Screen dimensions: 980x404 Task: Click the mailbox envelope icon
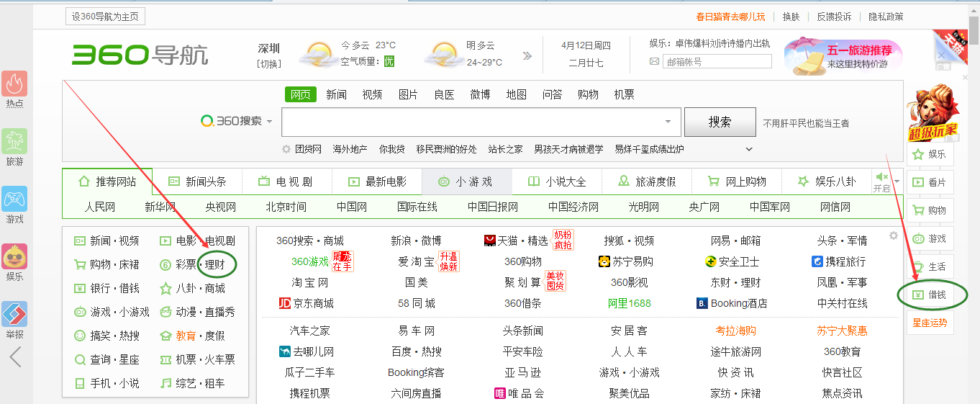(654, 62)
